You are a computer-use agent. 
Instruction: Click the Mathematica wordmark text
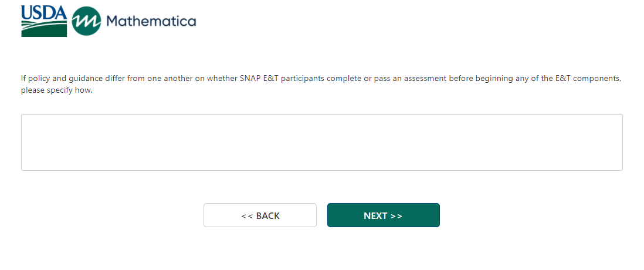(x=151, y=22)
